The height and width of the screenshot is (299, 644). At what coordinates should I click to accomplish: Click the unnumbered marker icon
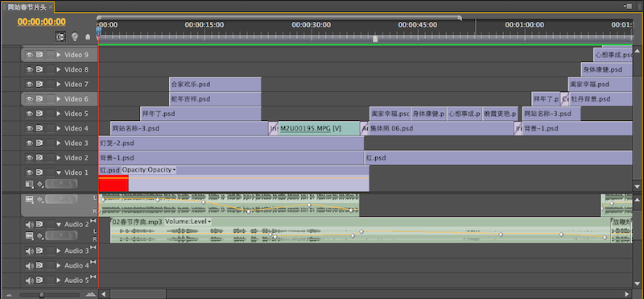coord(88,36)
